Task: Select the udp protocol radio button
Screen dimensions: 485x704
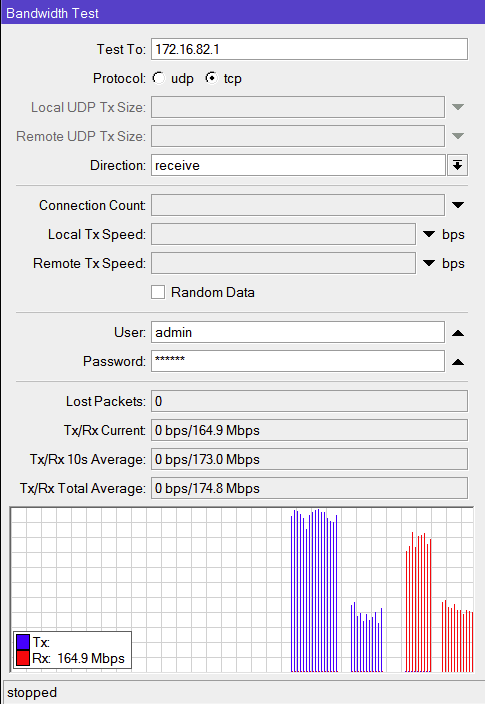Action: pos(159,78)
